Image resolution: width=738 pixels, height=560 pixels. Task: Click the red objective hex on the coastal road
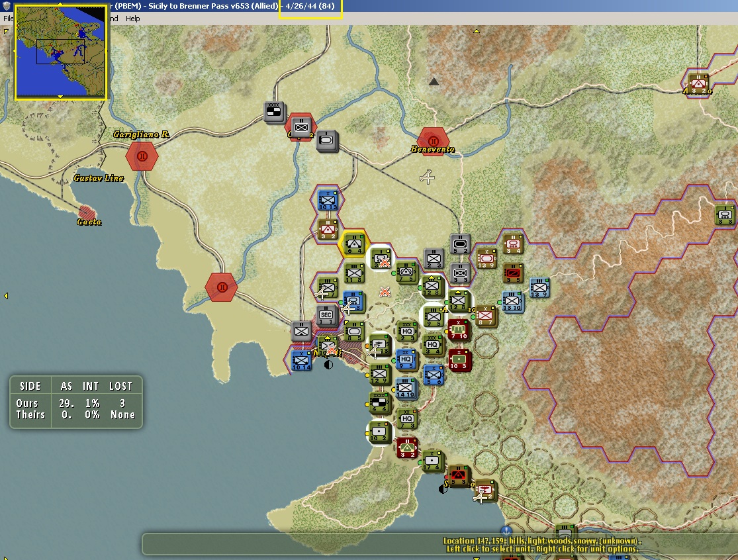coord(222,287)
